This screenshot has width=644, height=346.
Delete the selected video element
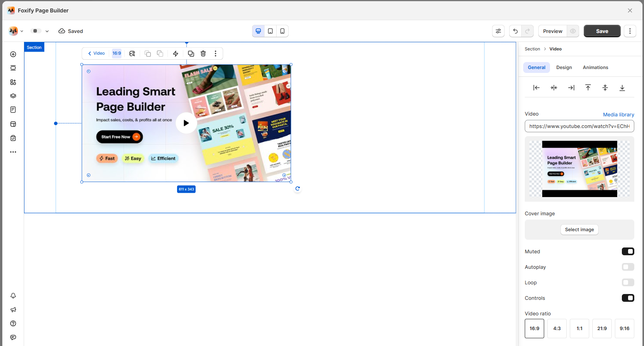(x=203, y=54)
